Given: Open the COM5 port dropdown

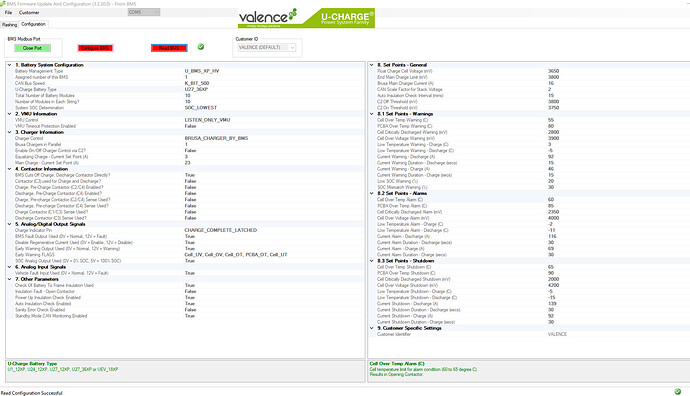Looking at the screenshot, I should pyautogui.click(x=143, y=12).
